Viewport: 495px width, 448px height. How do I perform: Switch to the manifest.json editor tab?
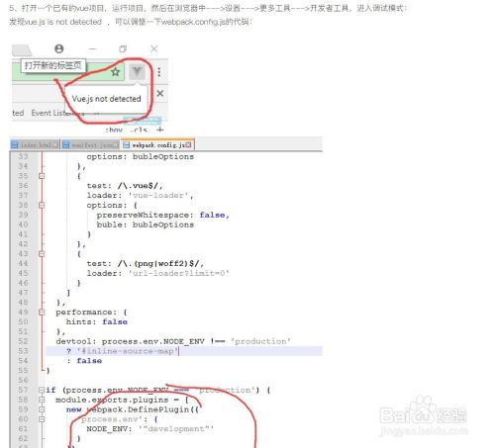coord(91,144)
